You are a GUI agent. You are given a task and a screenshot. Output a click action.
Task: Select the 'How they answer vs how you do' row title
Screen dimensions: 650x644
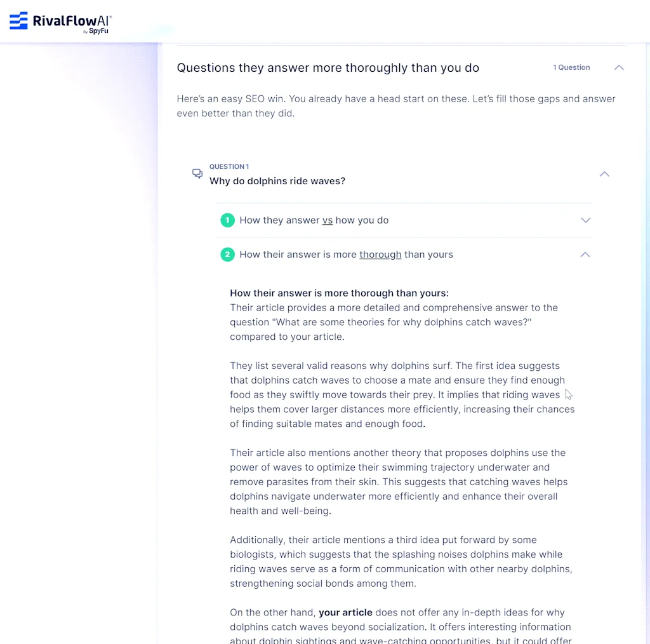[x=314, y=220]
